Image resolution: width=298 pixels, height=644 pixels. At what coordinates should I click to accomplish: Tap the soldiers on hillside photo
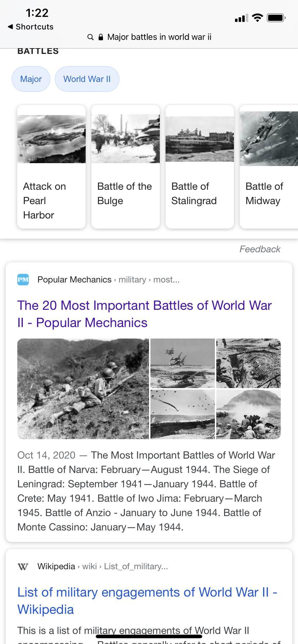(x=83, y=388)
